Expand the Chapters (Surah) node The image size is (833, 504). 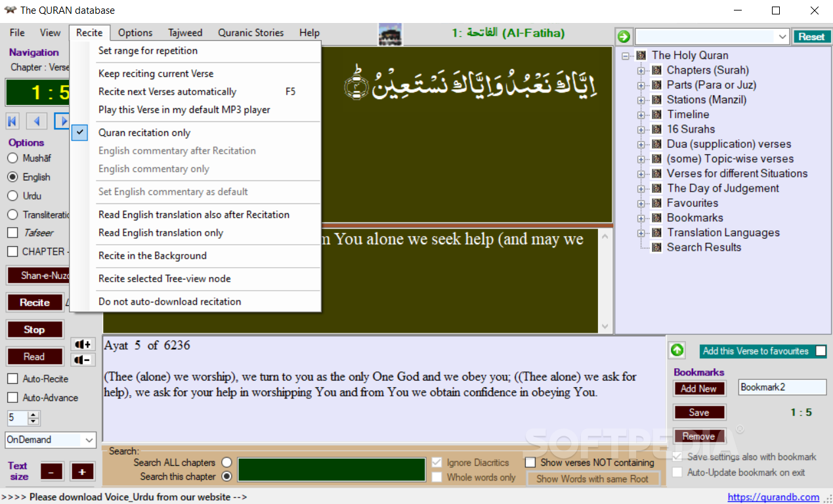coord(641,70)
